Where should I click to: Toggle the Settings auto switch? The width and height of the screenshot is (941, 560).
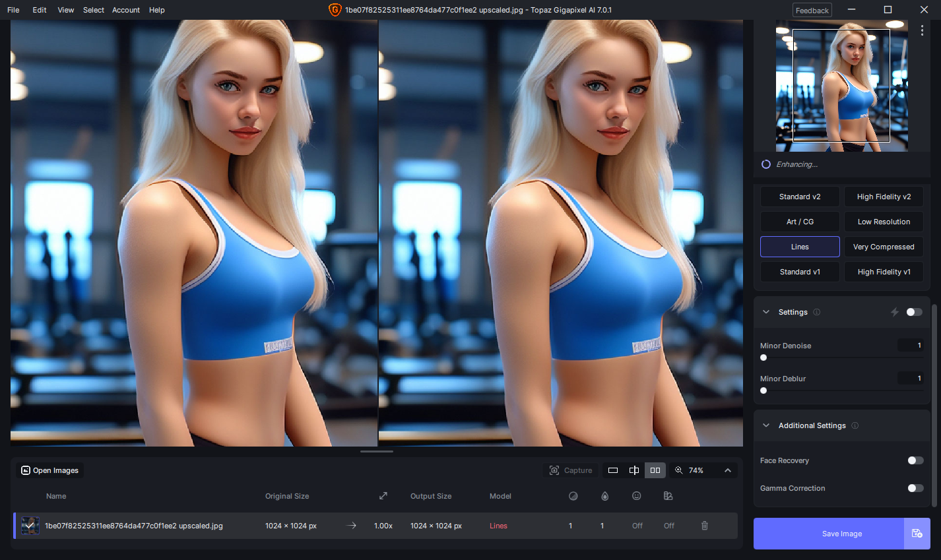[x=915, y=312]
